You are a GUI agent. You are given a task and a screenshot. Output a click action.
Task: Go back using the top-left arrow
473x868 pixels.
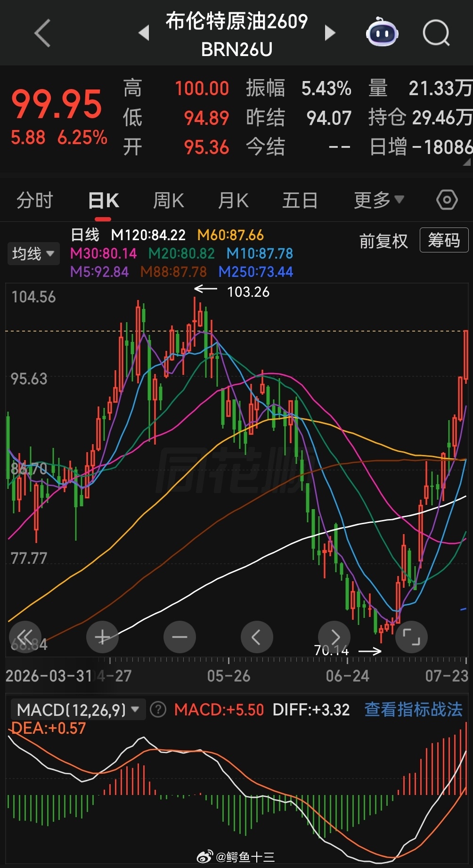(42, 33)
